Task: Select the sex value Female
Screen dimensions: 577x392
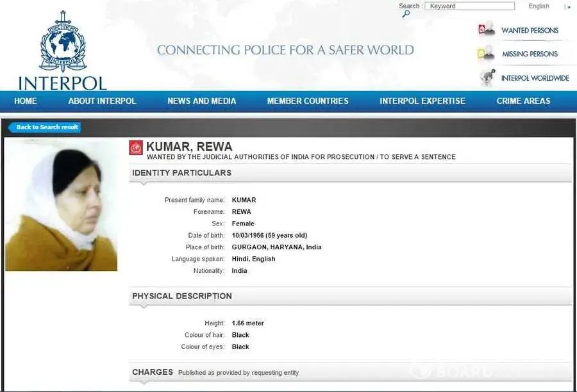Action: point(243,224)
